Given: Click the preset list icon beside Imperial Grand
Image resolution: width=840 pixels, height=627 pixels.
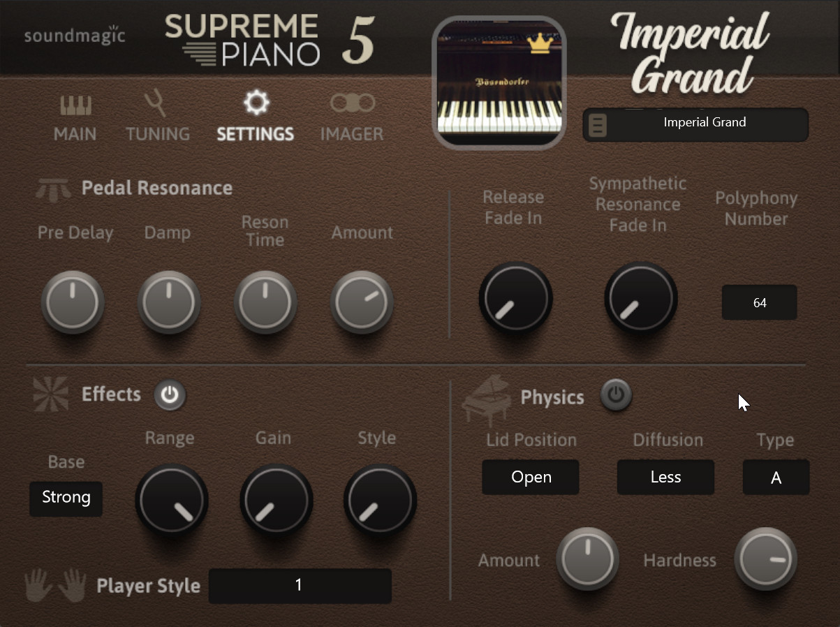Looking at the screenshot, I should [598, 125].
